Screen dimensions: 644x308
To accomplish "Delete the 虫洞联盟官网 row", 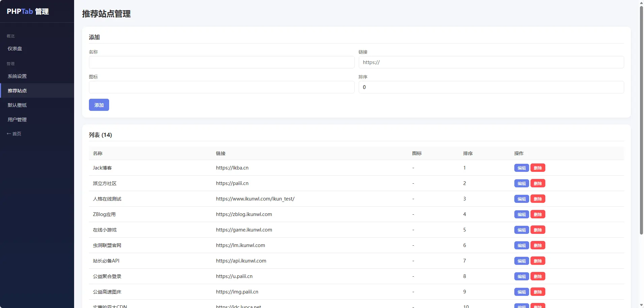I will 538,245.
